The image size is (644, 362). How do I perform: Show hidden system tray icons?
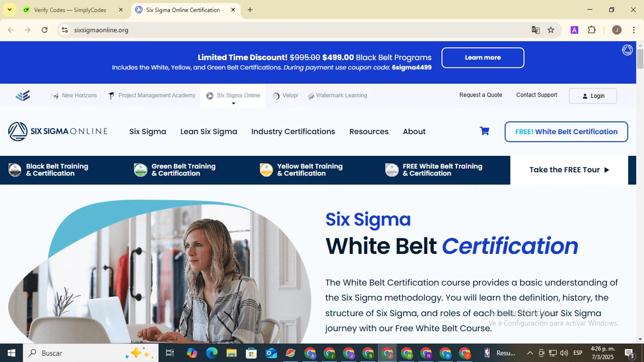[x=530, y=353]
